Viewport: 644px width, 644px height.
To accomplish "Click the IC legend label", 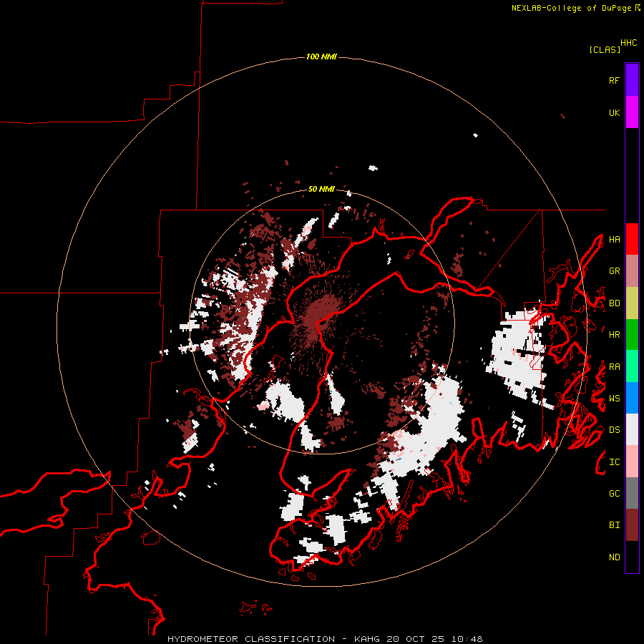I will click(614, 462).
